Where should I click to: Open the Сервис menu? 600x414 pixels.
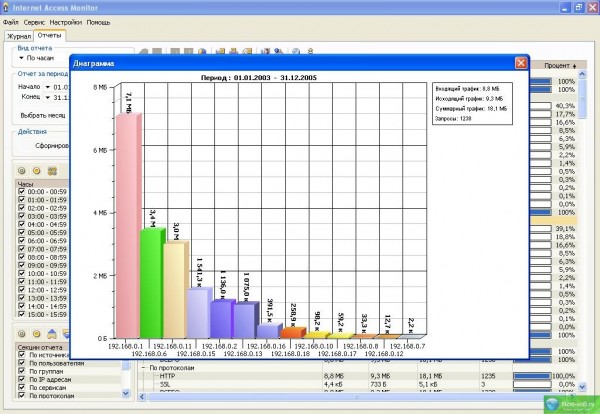coord(34,22)
